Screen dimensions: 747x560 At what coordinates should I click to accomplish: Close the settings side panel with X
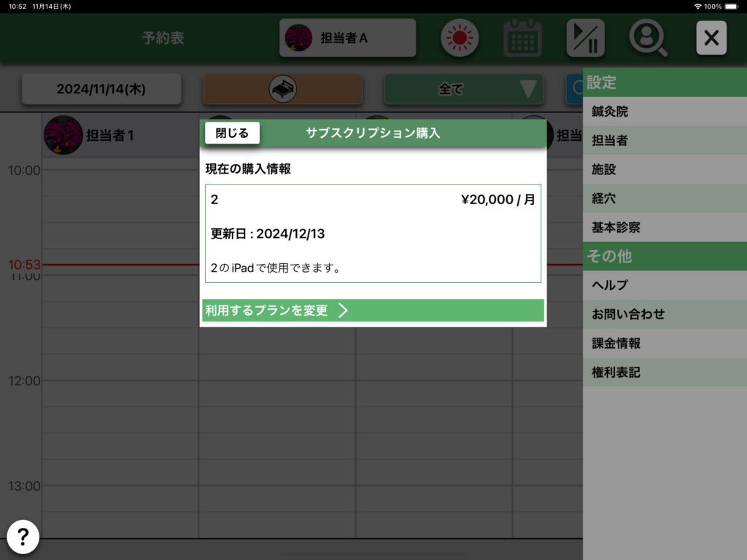tap(711, 38)
